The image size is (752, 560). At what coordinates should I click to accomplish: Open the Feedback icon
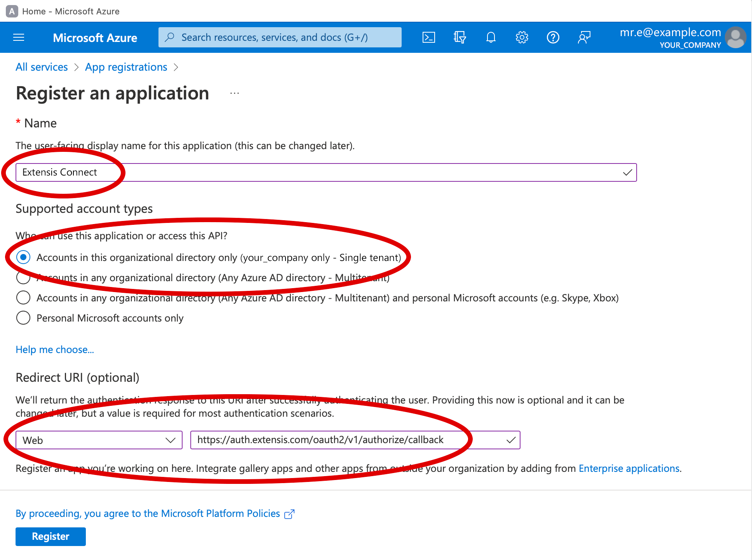[584, 37]
